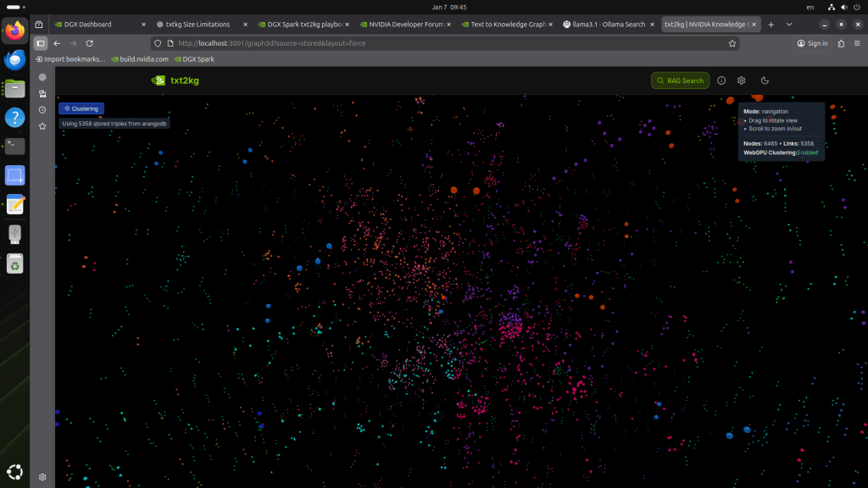This screenshot has width=868, height=488.
Task: Open the Firefox hamburger application menu
Action: (x=857, y=43)
